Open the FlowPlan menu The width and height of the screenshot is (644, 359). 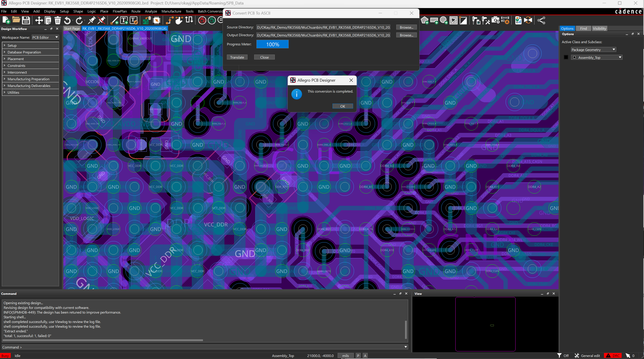coord(119,11)
